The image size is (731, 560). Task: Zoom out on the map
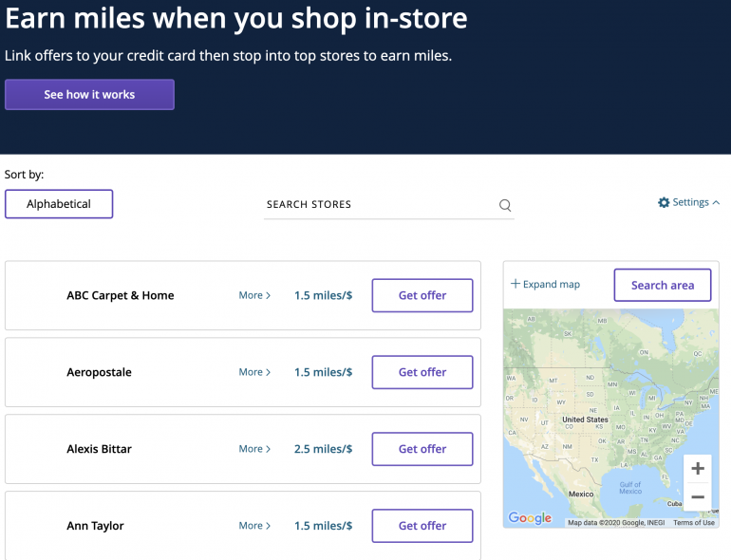(698, 497)
